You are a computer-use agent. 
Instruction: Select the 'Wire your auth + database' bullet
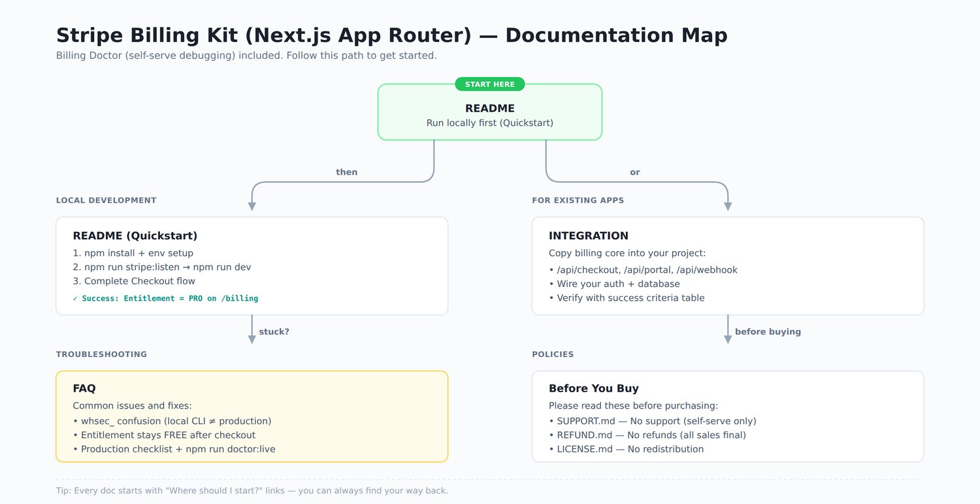point(614,284)
